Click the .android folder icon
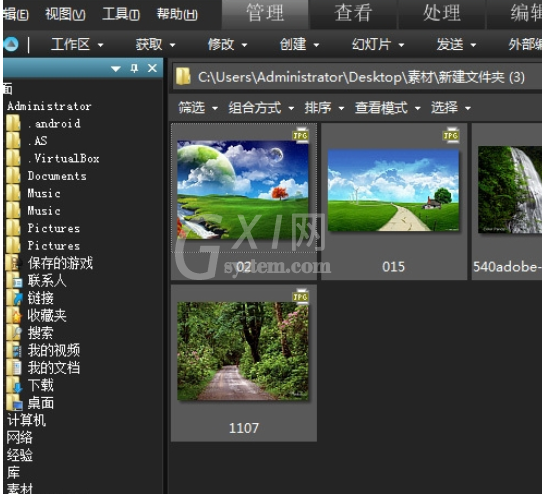This screenshot has height=494, width=542. 13,123
